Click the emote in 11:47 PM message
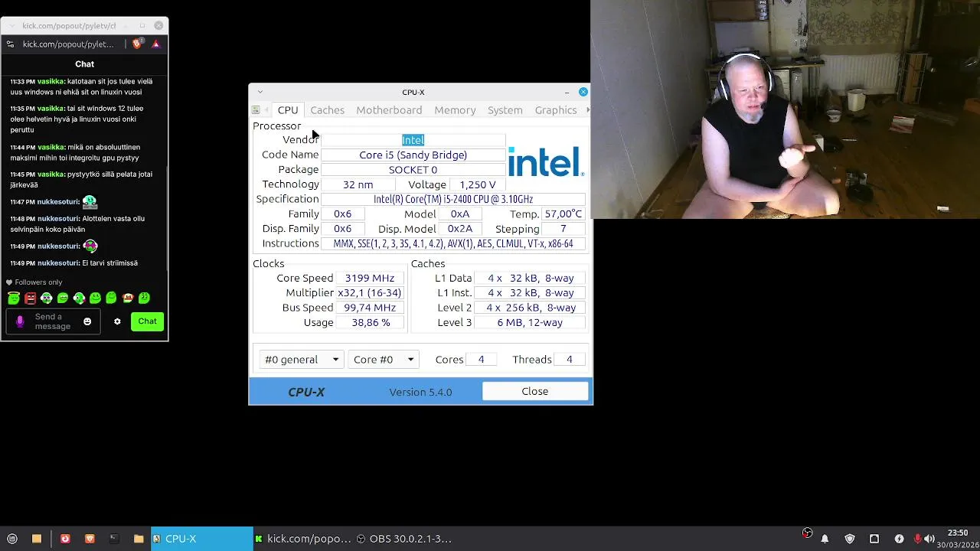This screenshot has width=980, height=551. [x=90, y=202]
